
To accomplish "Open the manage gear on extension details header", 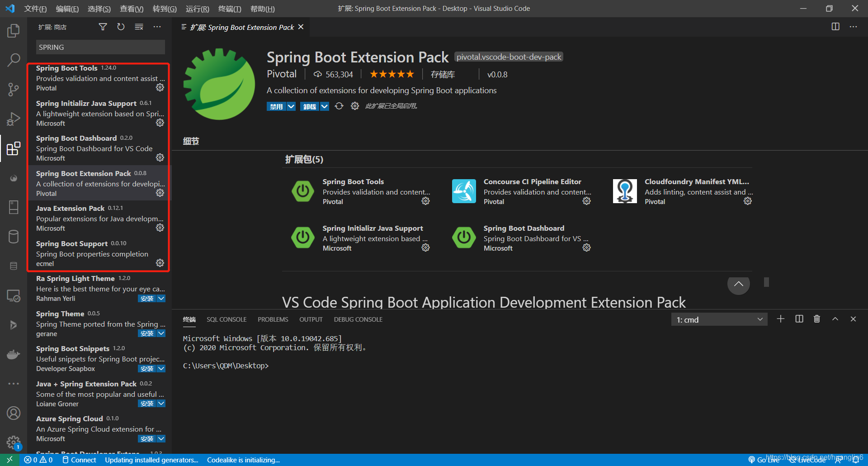I will pyautogui.click(x=355, y=106).
